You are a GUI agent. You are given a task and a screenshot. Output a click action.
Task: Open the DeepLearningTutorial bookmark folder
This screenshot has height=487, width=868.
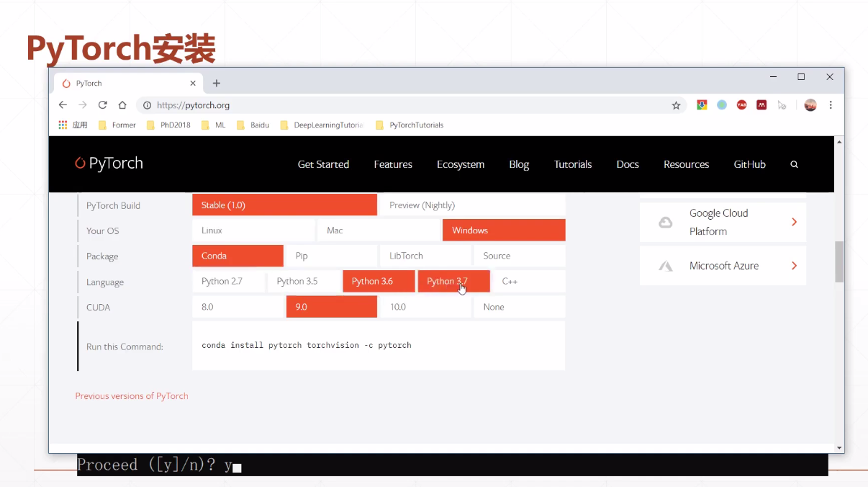coord(322,125)
